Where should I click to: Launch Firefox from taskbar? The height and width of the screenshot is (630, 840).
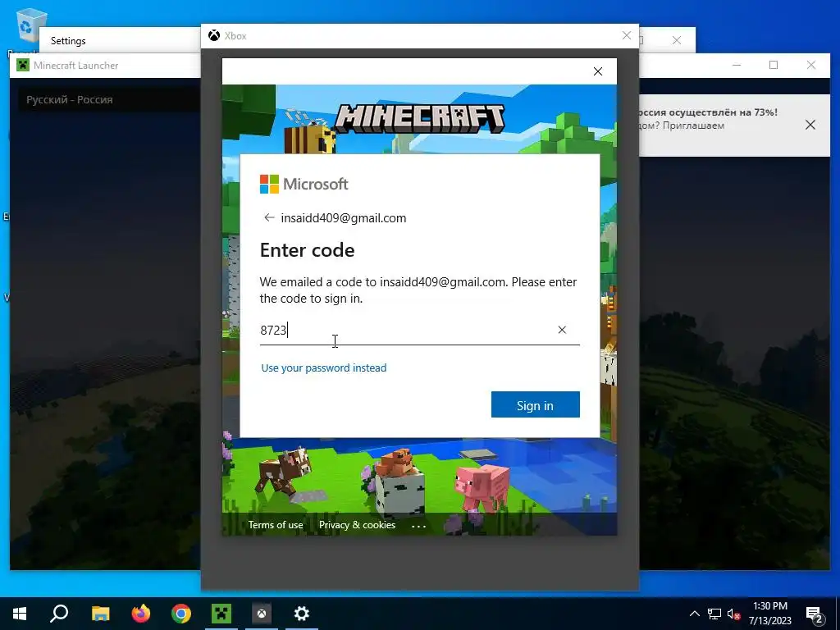pyautogui.click(x=141, y=614)
